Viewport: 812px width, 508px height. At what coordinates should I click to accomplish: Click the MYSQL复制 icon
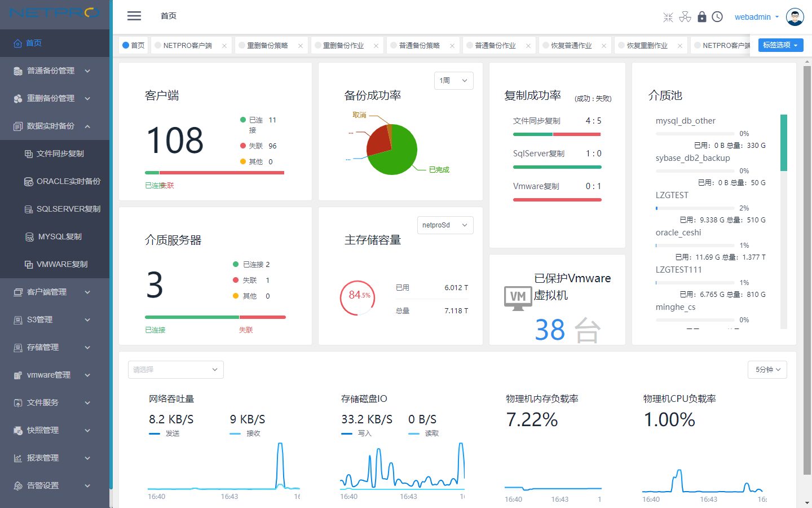pyautogui.click(x=30, y=237)
